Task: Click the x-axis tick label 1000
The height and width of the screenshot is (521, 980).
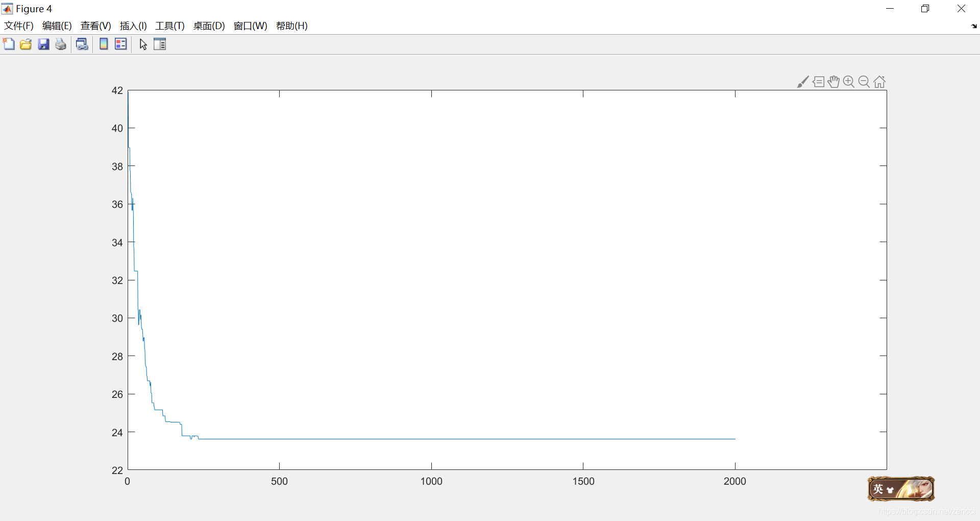Action: pos(431,481)
